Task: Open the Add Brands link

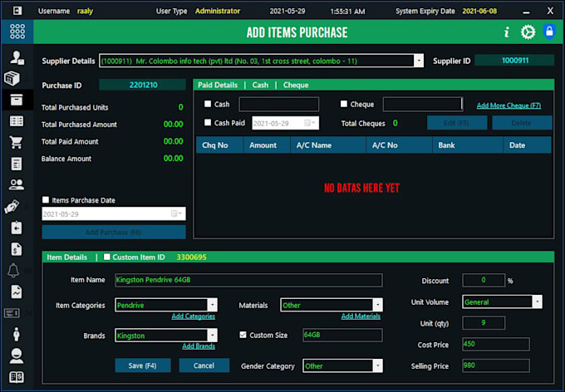Action: pyautogui.click(x=199, y=345)
